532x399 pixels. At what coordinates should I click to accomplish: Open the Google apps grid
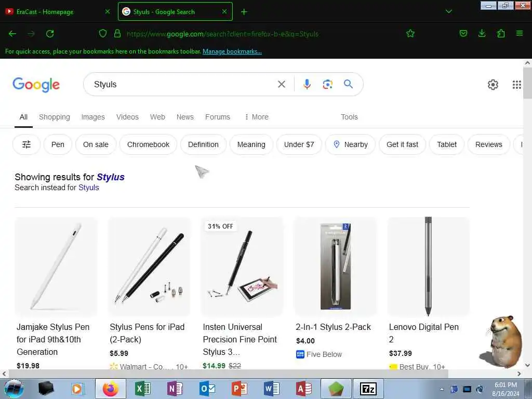tap(516, 85)
